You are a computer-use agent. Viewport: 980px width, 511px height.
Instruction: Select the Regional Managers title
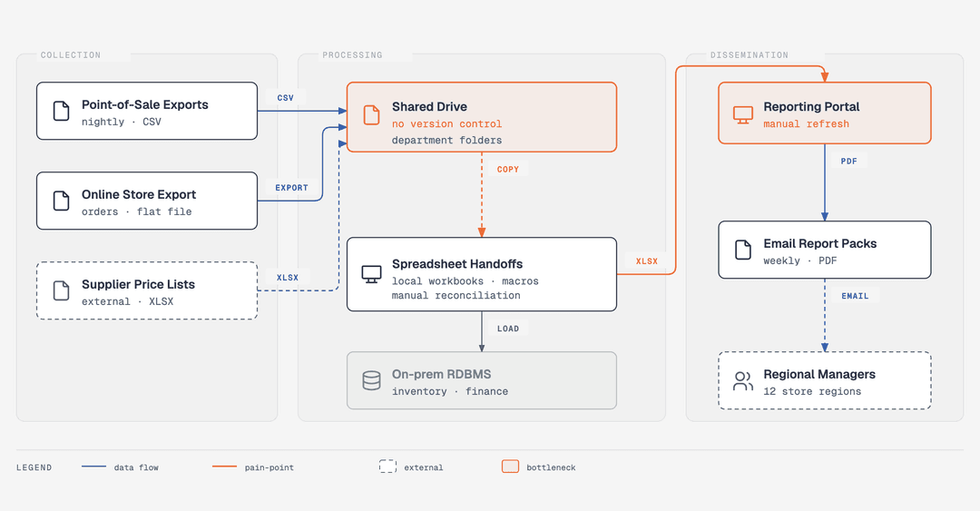(819, 374)
